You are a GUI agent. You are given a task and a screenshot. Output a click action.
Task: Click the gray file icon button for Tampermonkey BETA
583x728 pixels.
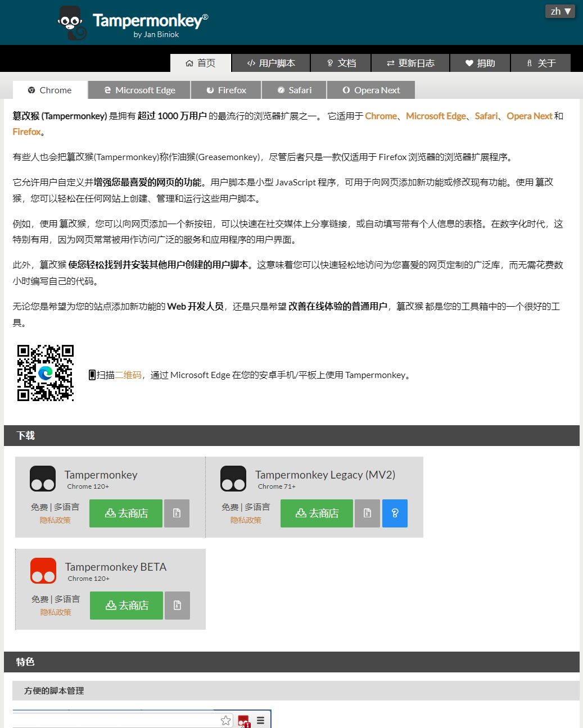point(177,606)
